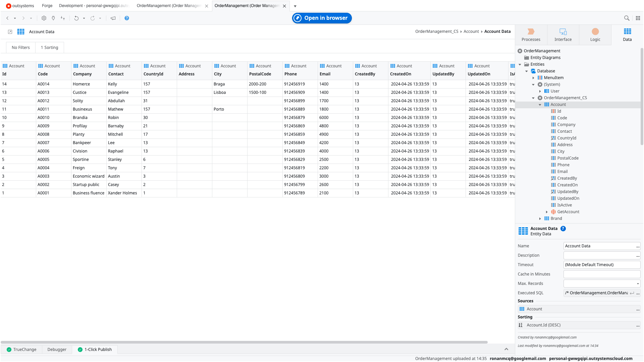Collapse the Entities folder
Image resolution: width=644 pixels, height=362 pixels.
coord(520,64)
